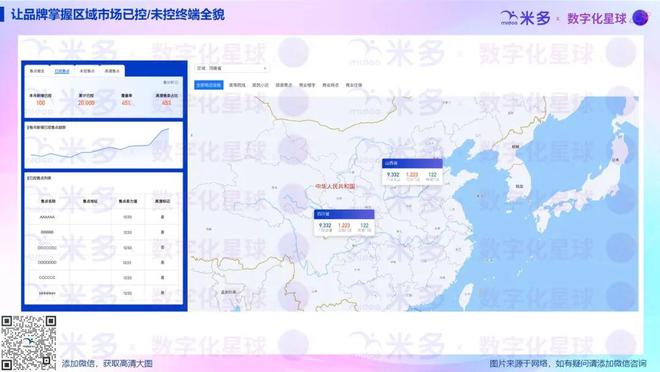The height and width of the screenshot is (372, 660).
Task: Click the QR code image
Action: (x=28, y=343)
